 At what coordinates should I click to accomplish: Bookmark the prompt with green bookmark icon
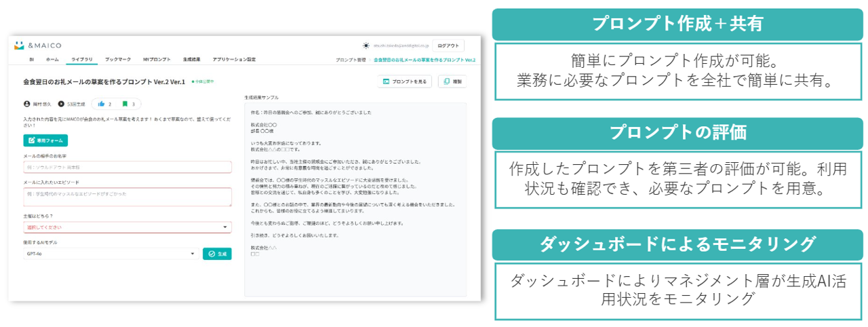(x=125, y=104)
